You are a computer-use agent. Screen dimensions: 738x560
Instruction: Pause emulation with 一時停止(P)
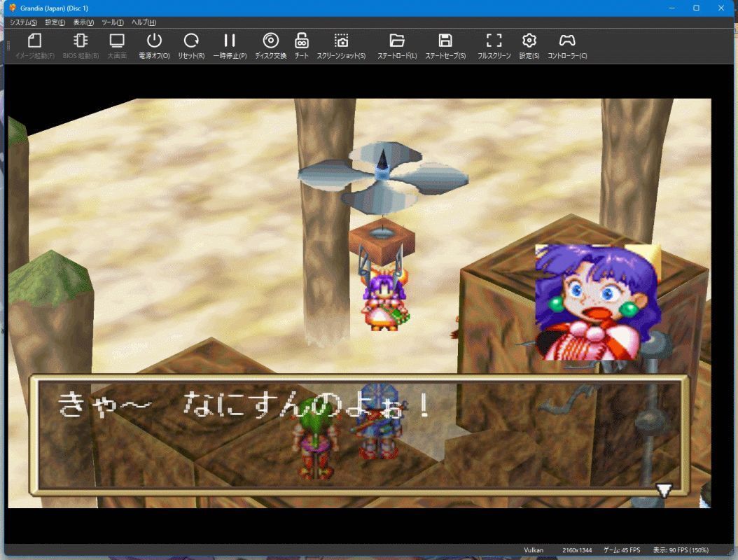(x=230, y=46)
